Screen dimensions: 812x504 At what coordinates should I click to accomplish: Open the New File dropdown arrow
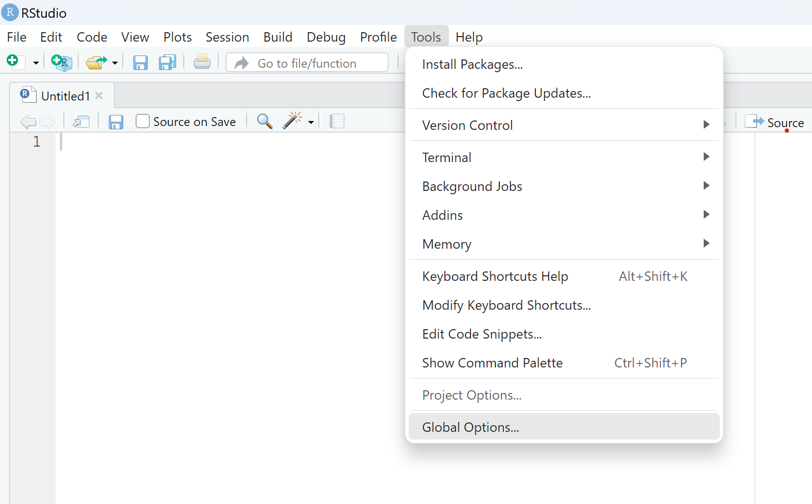coord(36,63)
